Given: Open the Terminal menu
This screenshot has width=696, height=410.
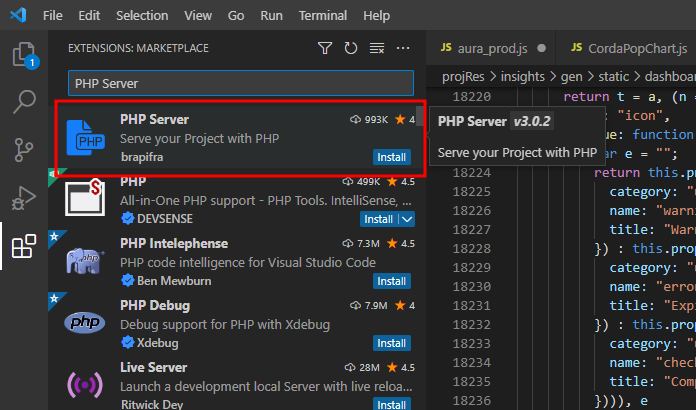Looking at the screenshot, I should click(x=323, y=16).
